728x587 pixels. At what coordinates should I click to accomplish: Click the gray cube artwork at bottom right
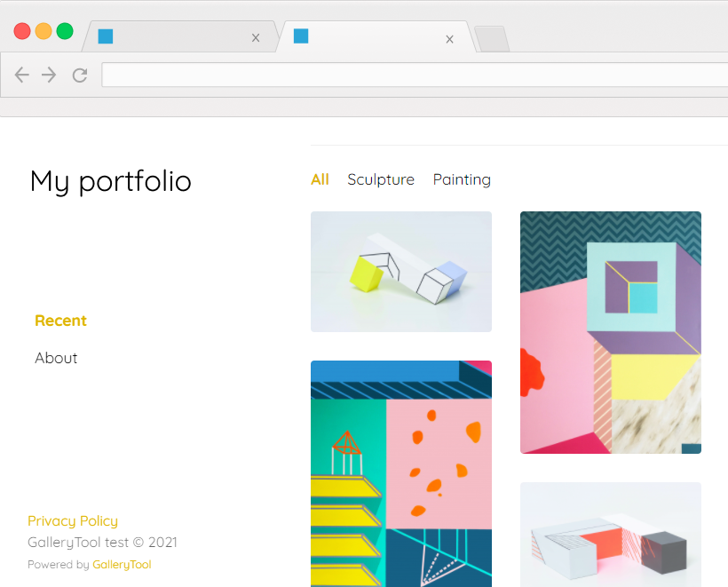610,535
